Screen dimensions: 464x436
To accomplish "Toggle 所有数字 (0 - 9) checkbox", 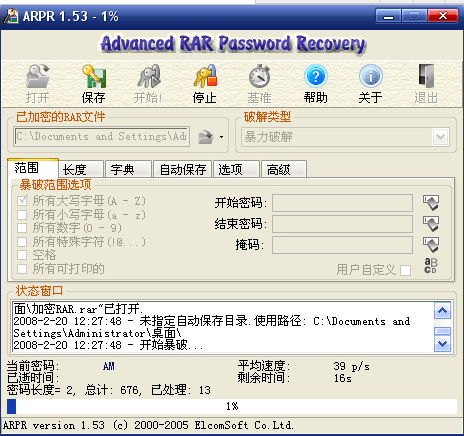I will 22,228.
